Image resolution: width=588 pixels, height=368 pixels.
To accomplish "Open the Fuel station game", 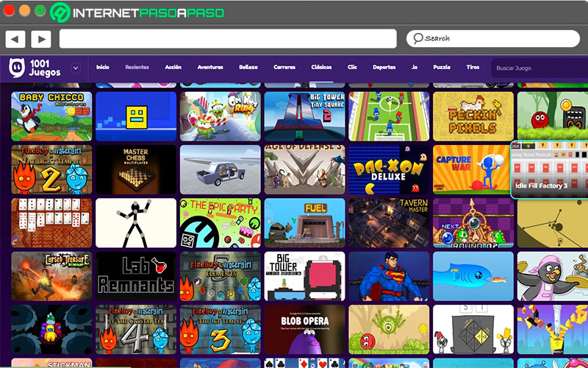I will [x=304, y=223].
